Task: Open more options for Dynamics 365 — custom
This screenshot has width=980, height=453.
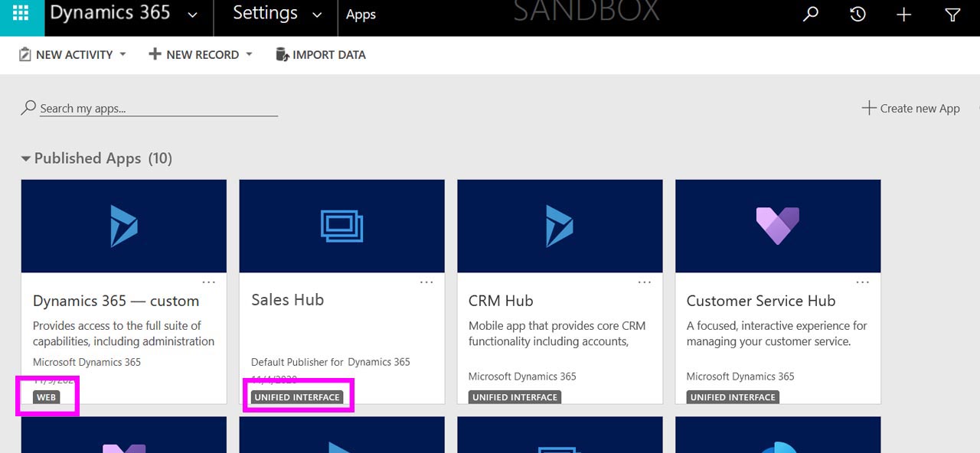Action: point(209,282)
